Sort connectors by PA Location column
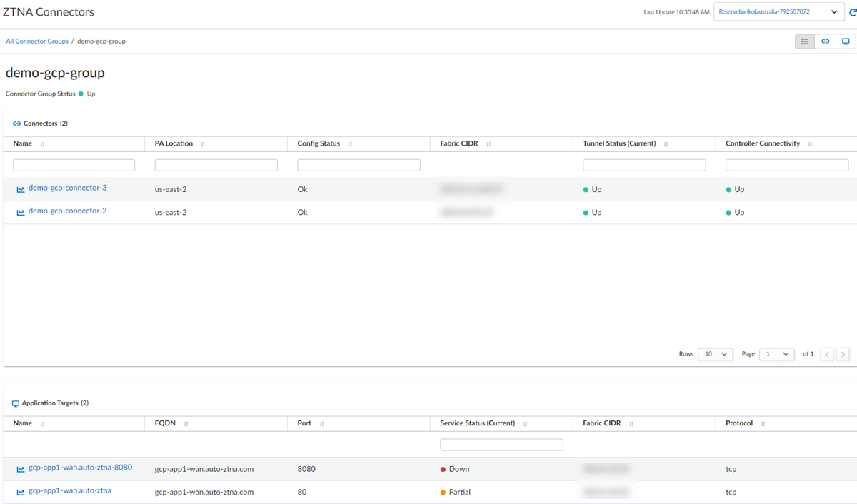Viewport: 857px width, 504px height. coord(203,144)
